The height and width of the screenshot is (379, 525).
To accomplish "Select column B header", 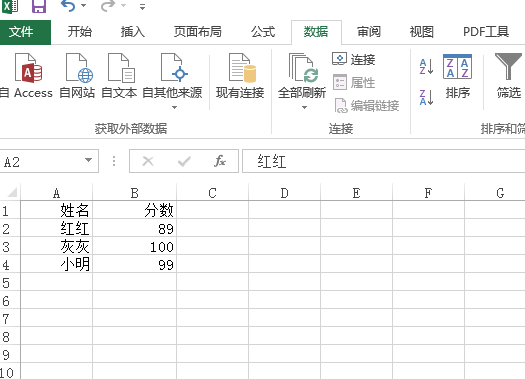I will coord(135,193).
